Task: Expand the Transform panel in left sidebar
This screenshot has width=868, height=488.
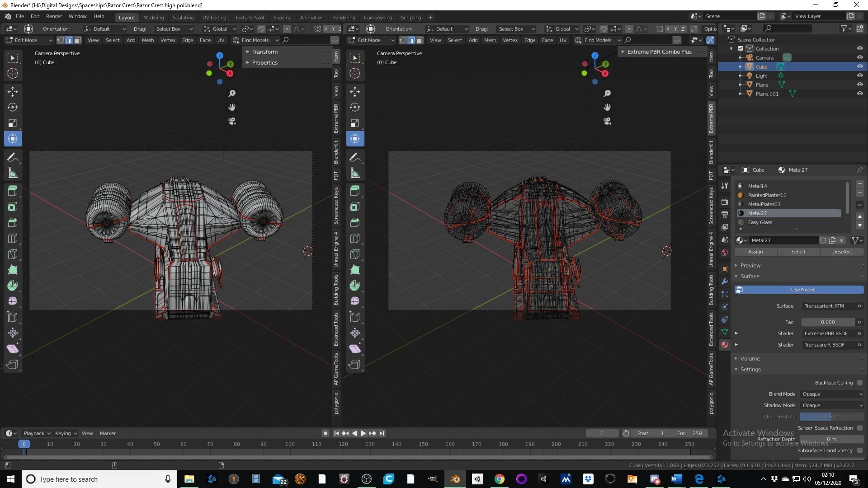Action: click(x=265, y=52)
